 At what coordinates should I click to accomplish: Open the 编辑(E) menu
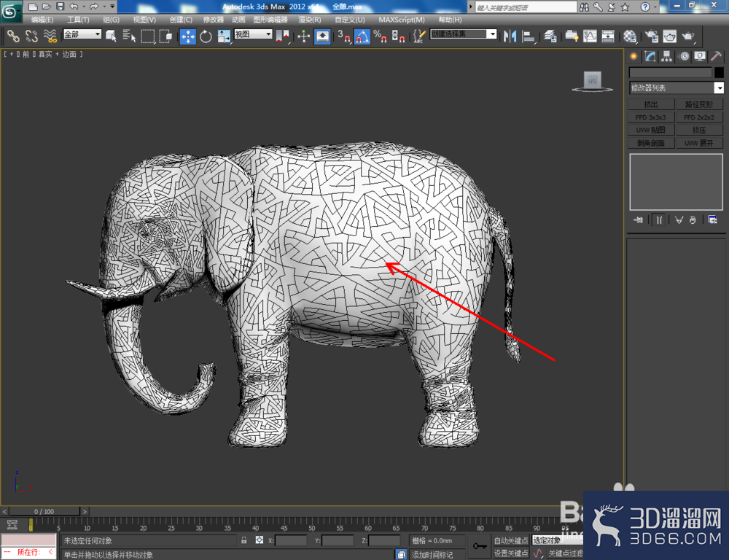point(42,20)
